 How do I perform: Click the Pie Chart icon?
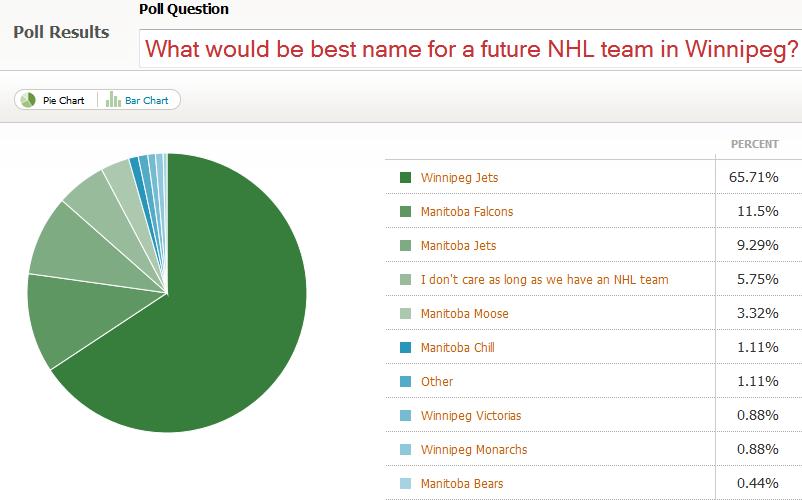coord(28,100)
